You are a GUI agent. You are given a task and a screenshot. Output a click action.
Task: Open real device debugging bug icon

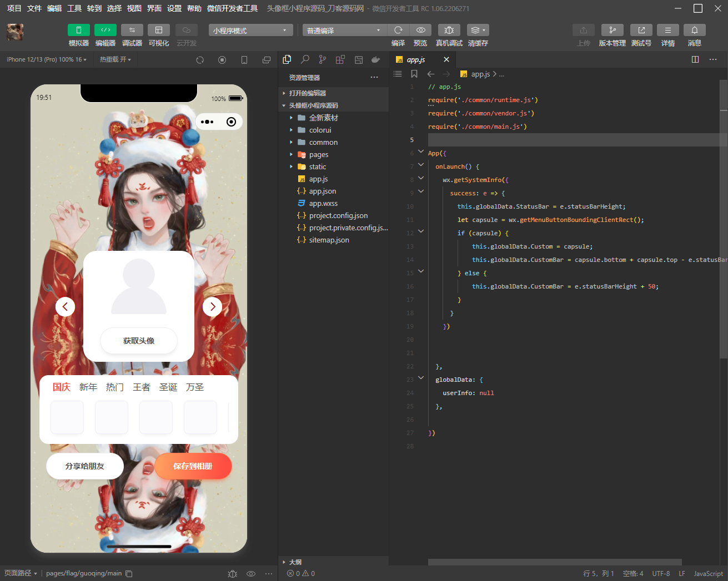coord(449,30)
